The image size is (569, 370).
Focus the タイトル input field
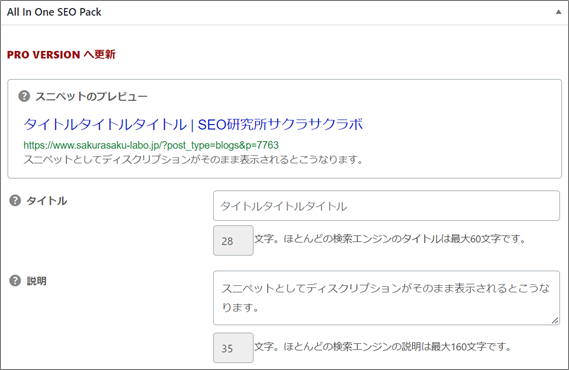tap(386, 206)
